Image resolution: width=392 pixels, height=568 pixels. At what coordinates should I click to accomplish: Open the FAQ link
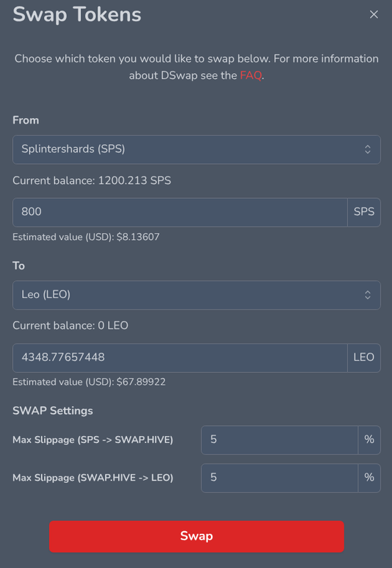[251, 75]
